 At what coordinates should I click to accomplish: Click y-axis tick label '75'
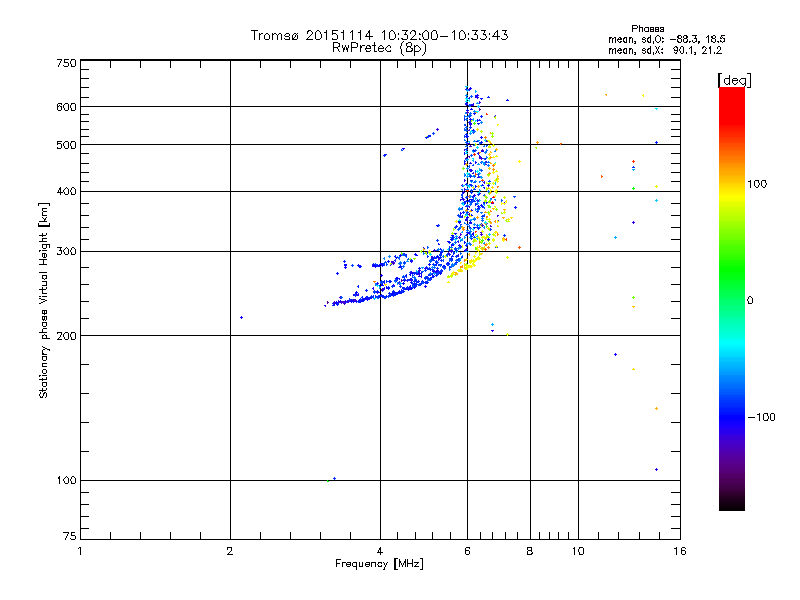click(x=70, y=536)
